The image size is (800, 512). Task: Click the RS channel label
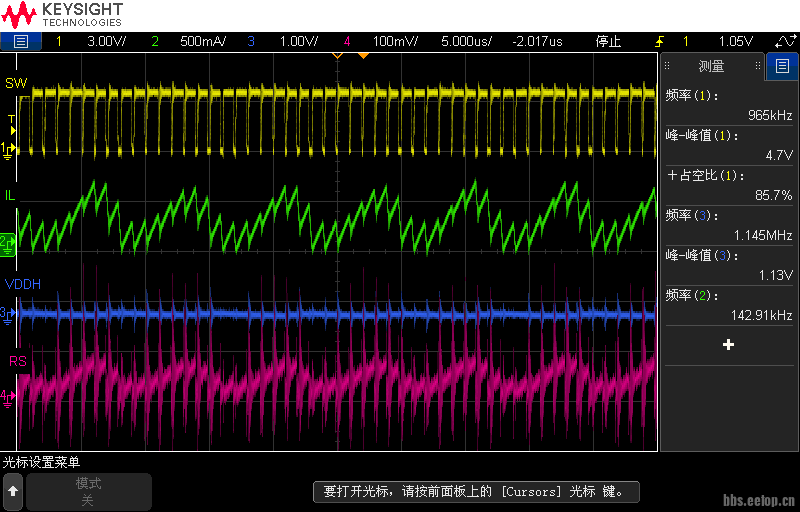pos(18,362)
